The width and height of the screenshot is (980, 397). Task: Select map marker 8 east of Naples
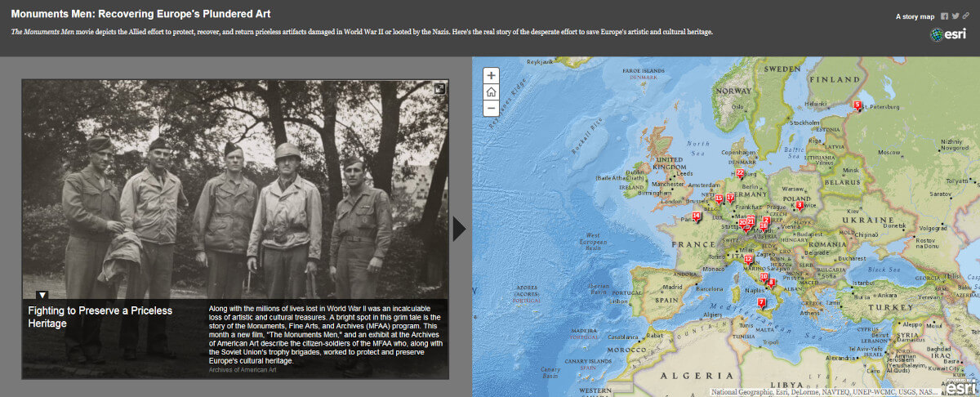[x=772, y=283]
